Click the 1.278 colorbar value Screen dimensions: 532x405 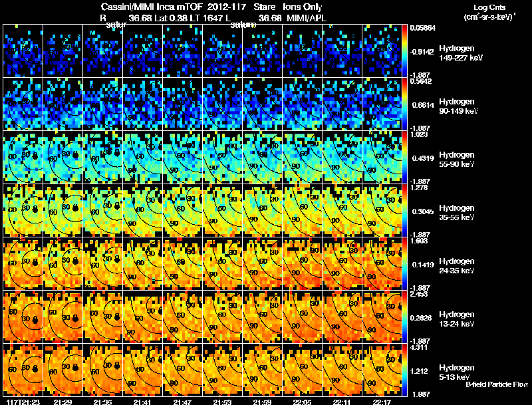[x=419, y=188]
